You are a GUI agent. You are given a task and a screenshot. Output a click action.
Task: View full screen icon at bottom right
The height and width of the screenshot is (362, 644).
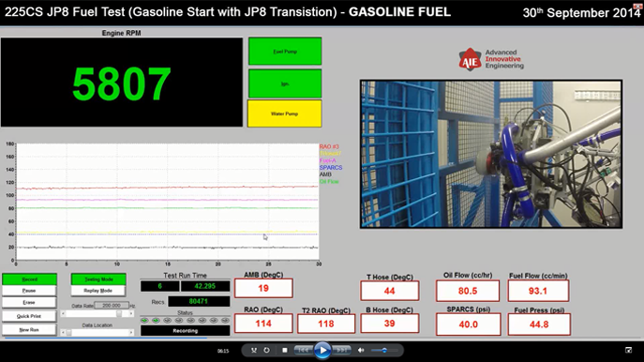[x=628, y=350]
